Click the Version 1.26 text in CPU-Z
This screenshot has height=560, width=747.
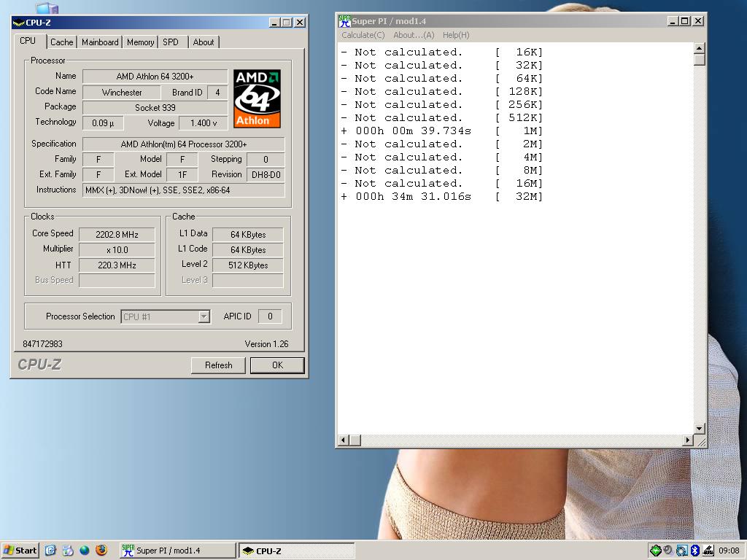tap(267, 344)
